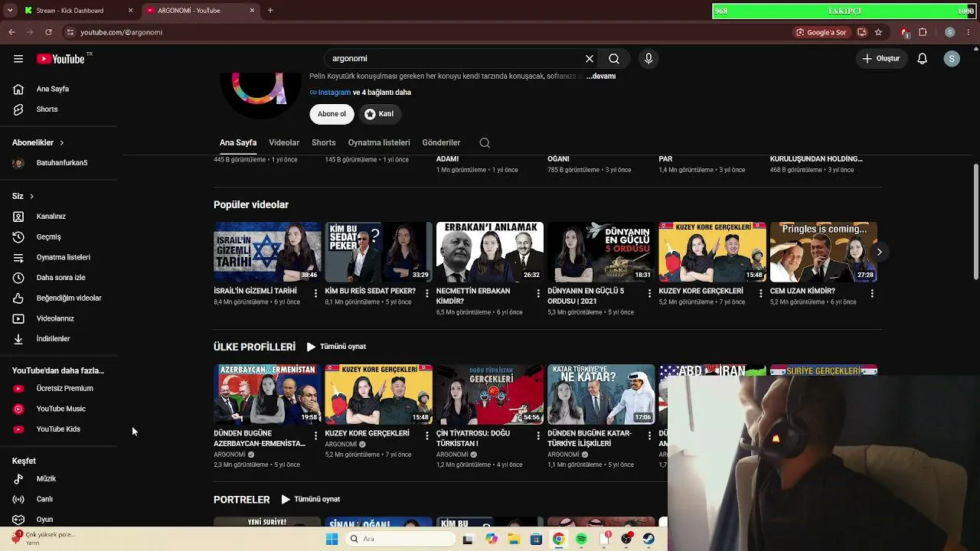Screen dimensions: 980x551
Task: Reload the page in Chrome
Action: pyautogui.click(x=48, y=32)
